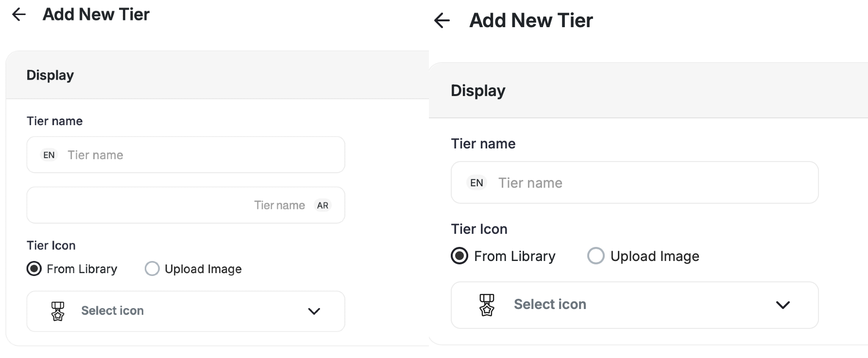Click the AR language badge in Arabic Tier name field

click(x=322, y=205)
